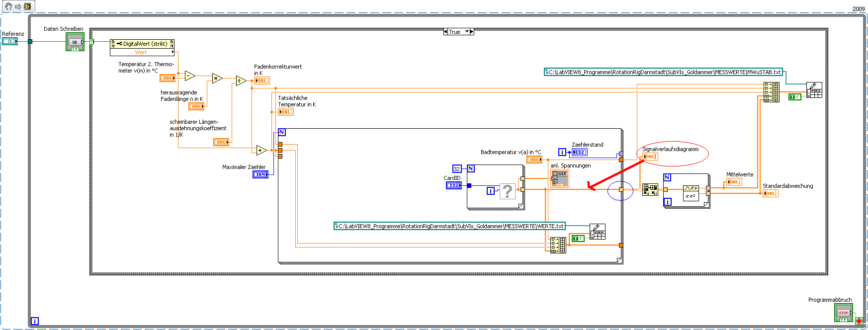
Task: Toggle green boolean constant beside MWuSTAB write node
Action: (x=795, y=97)
